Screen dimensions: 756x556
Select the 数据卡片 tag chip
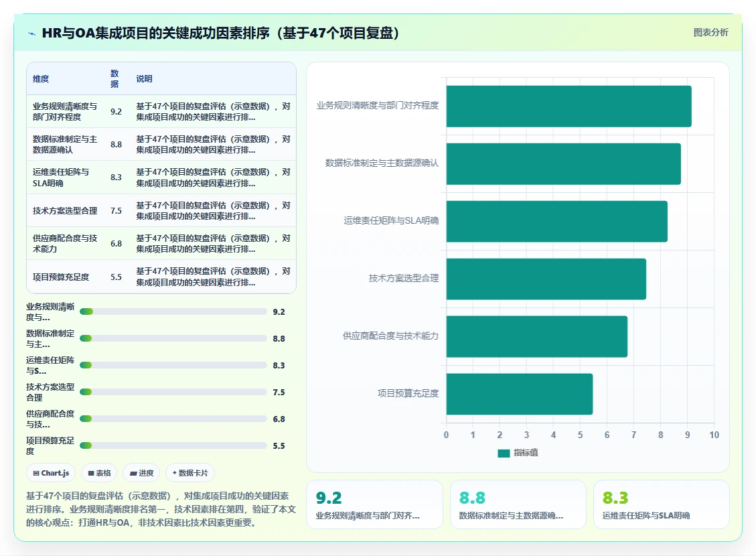(x=190, y=473)
